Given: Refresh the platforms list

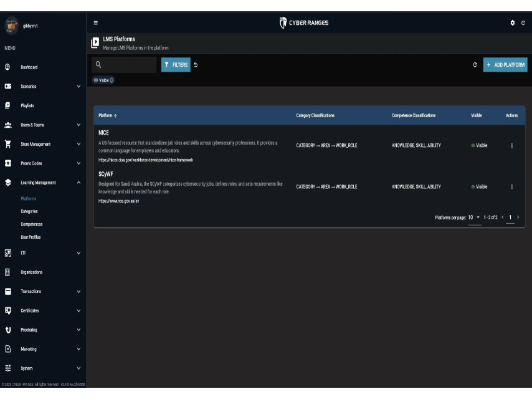Looking at the screenshot, I should pos(475,64).
